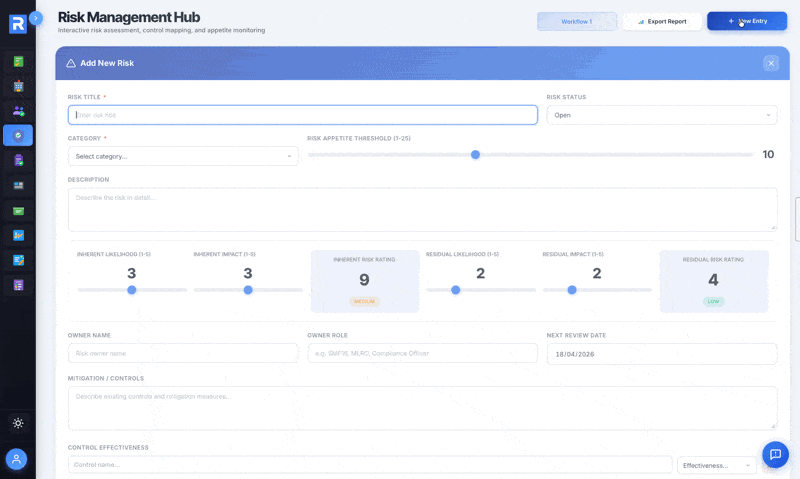Open the Select category dropdown

[183, 156]
